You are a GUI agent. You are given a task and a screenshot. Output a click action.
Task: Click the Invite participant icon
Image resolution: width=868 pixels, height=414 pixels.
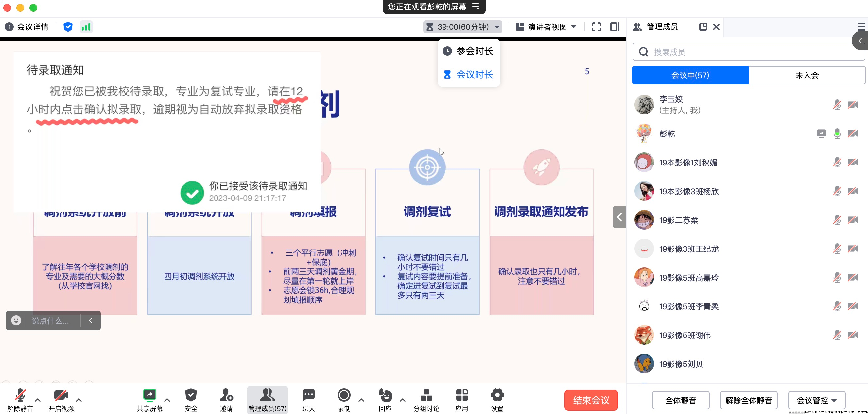[226, 395]
